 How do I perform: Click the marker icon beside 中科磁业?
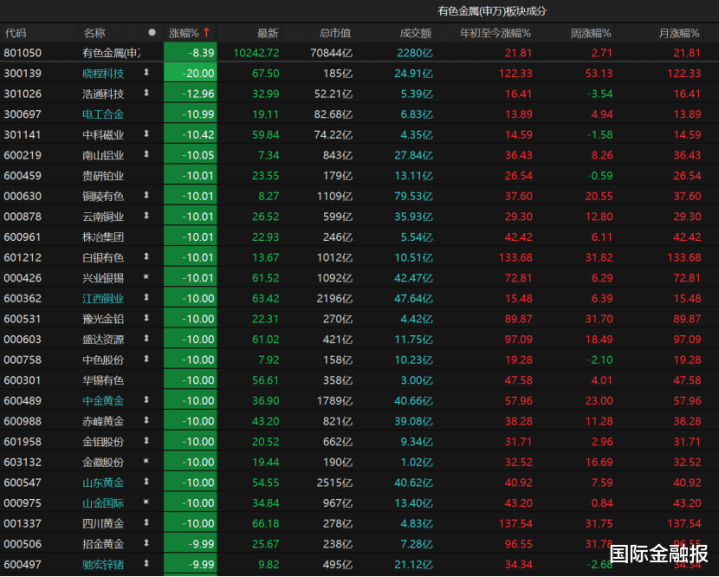click(146, 134)
